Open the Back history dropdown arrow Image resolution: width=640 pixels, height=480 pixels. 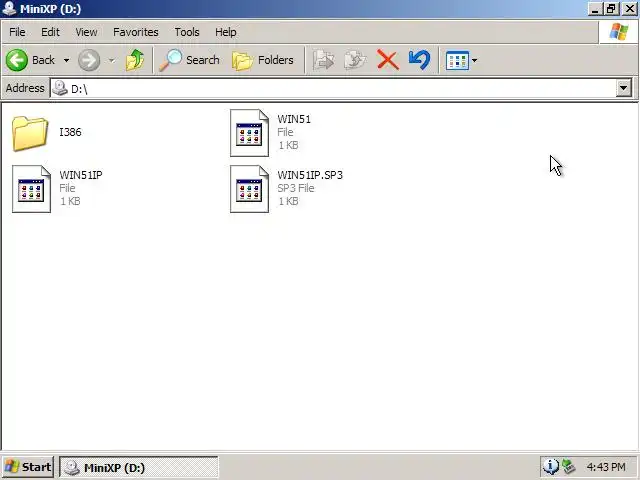click(66, 60)
